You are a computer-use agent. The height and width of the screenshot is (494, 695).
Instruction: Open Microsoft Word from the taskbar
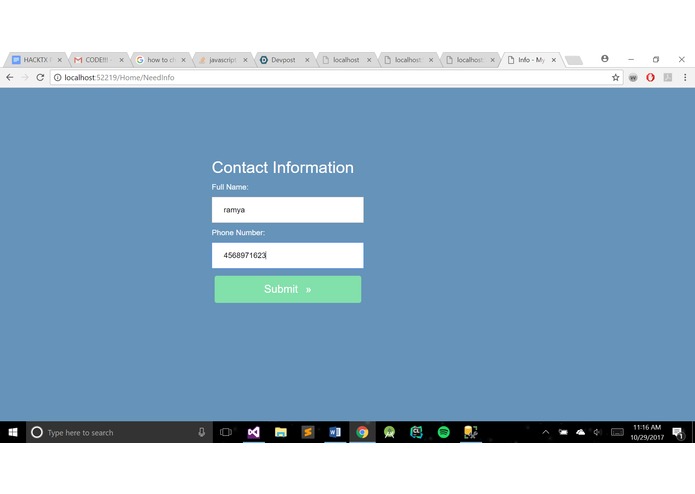click(335, 432)
